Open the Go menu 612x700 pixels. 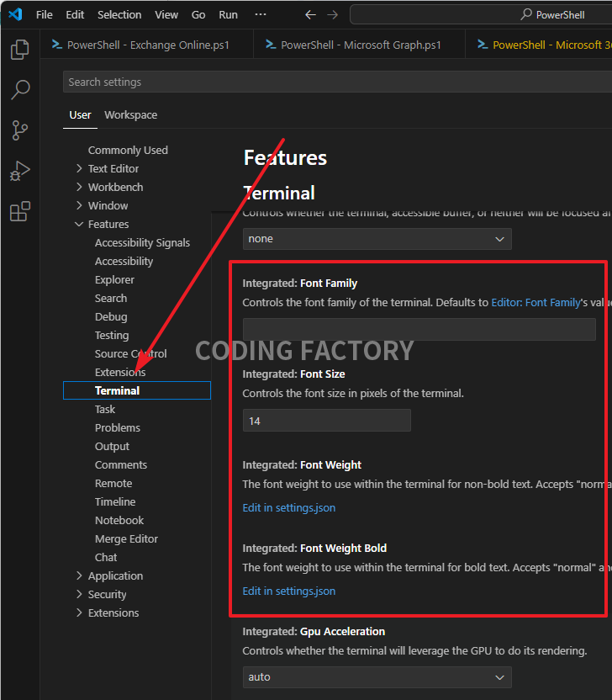pyautogui.click(x=198, y=15)
